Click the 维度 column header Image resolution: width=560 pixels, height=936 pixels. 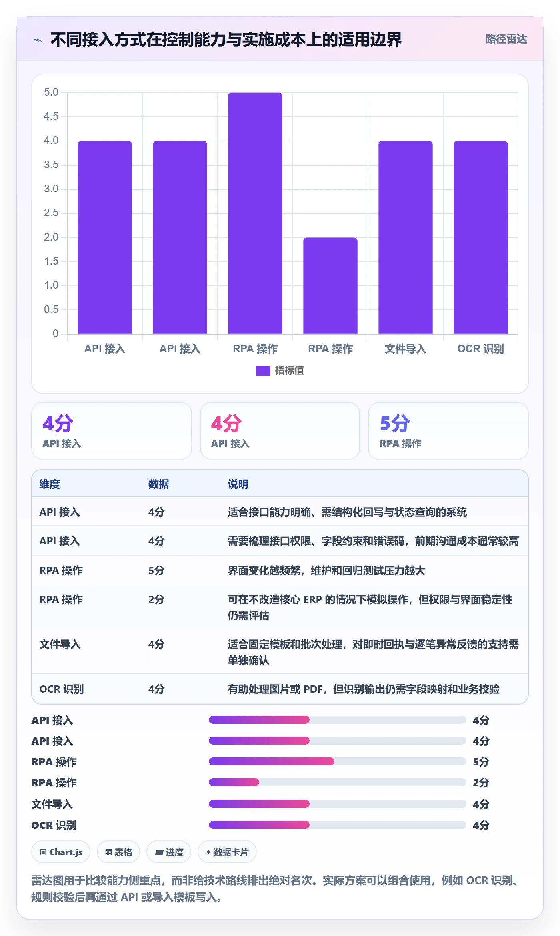click(50, 484)
